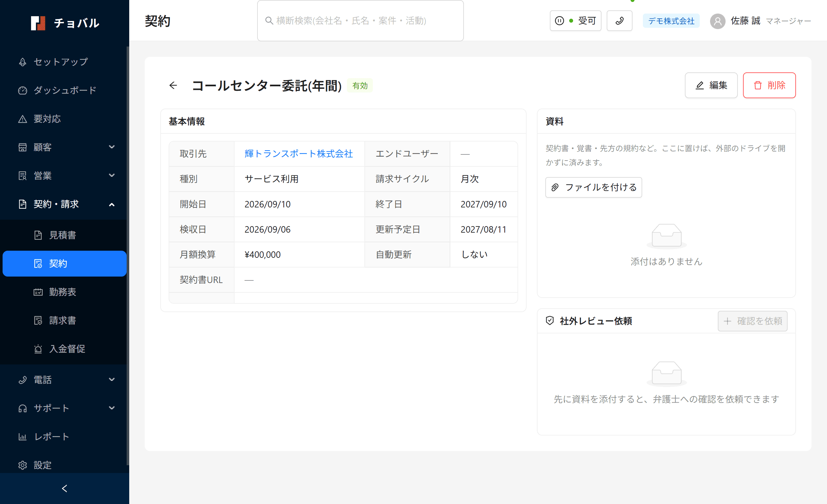This screenshot has width=827, height=504.
Task: Click the 編集 edit button
Action: (x=711, y=85)
